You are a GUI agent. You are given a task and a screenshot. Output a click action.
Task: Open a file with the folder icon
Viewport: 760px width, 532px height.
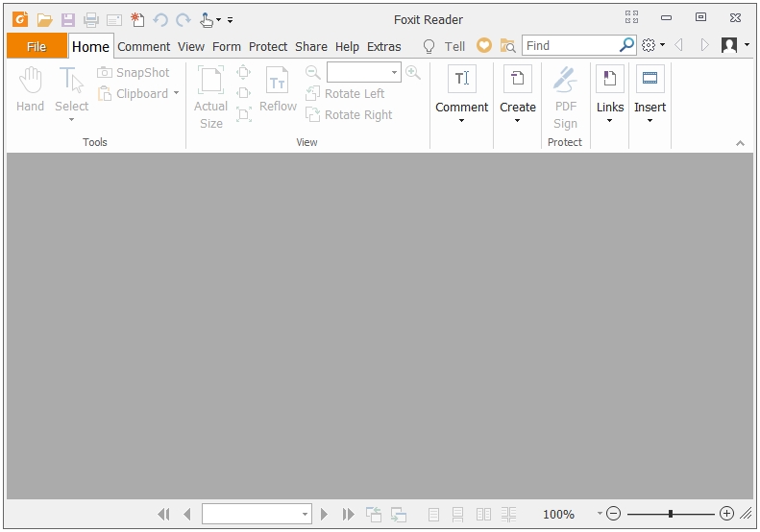tap(44, 20)
